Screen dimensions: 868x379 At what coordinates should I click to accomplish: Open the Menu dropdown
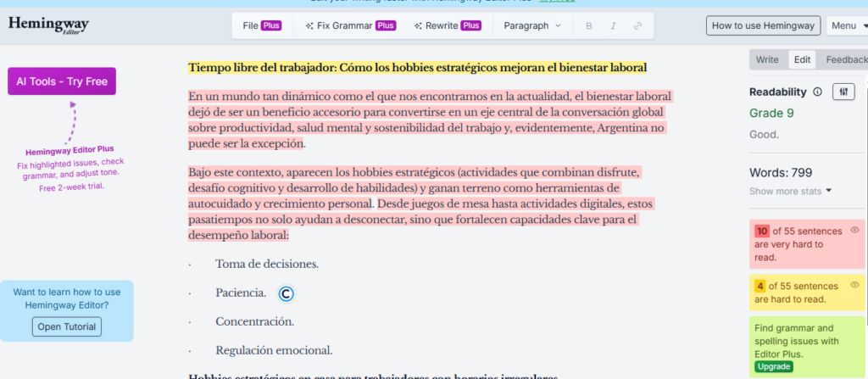[x=848, y=25]
